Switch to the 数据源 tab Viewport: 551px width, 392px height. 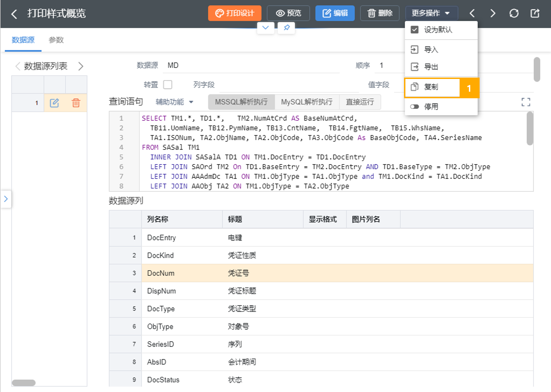(x=23, y=40)
